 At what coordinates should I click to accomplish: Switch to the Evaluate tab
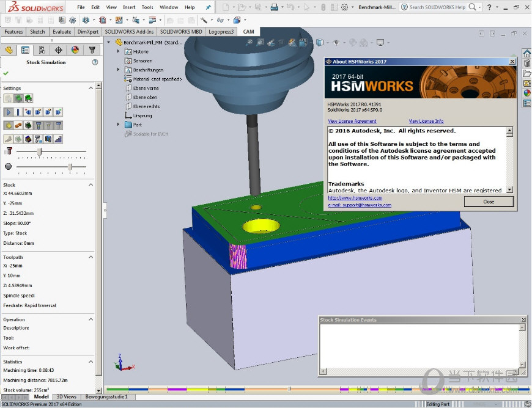coord(62,31)
